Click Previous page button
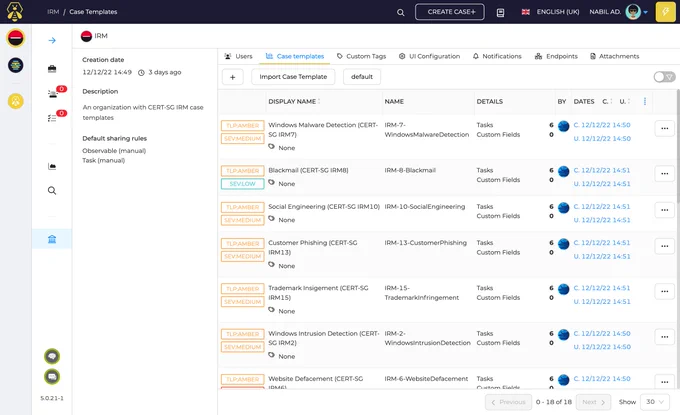Image resolution: width=680 pixels, height=415 pixels. [508, 402]
